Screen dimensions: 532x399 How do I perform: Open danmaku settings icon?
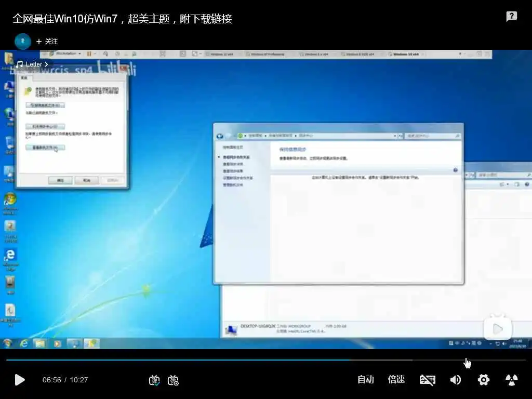pyautogui.click(x=174, y=380)
